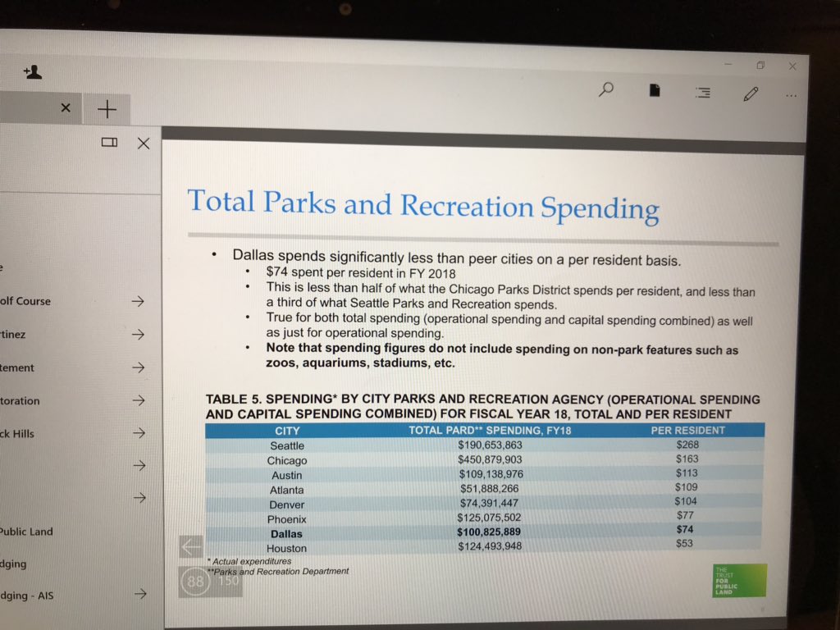The height and width of the screenshot is (630, 840).
Task: Click the Trust for Public Land logo
Action: tap(739, 581)
